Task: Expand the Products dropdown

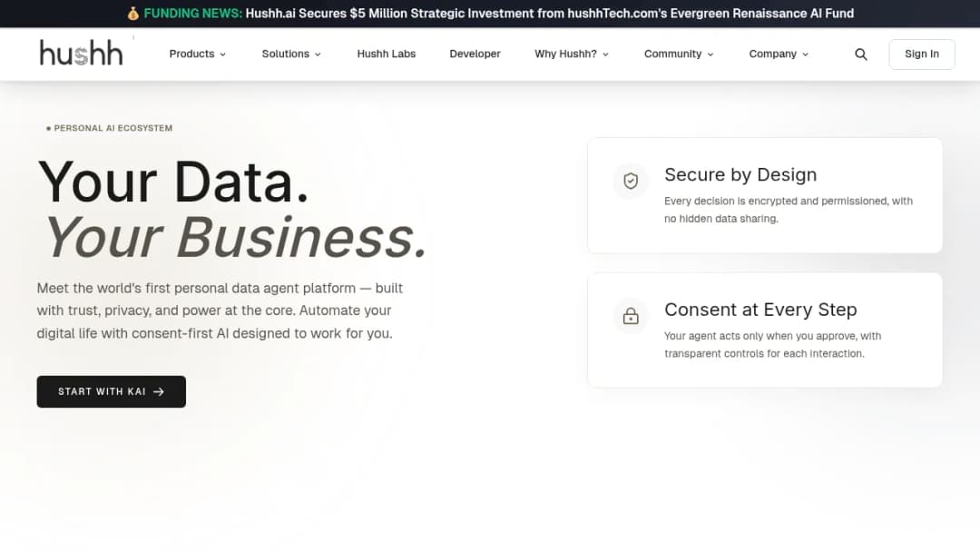Action: point(198,54)
